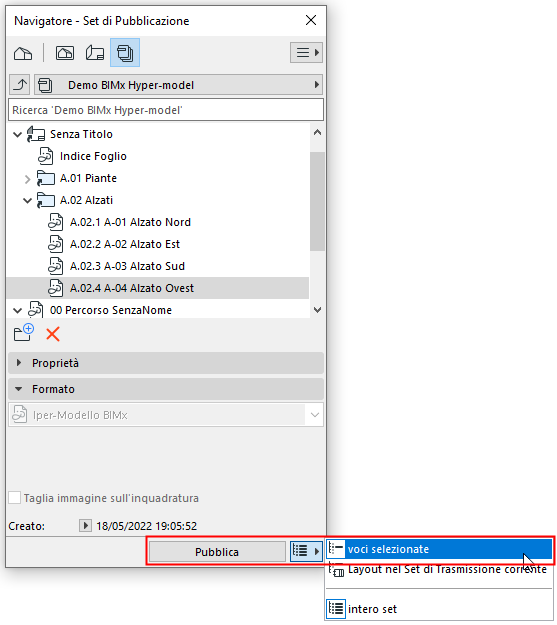Select A.02.1 A-01 Alzato Nord

click(130, 222)
